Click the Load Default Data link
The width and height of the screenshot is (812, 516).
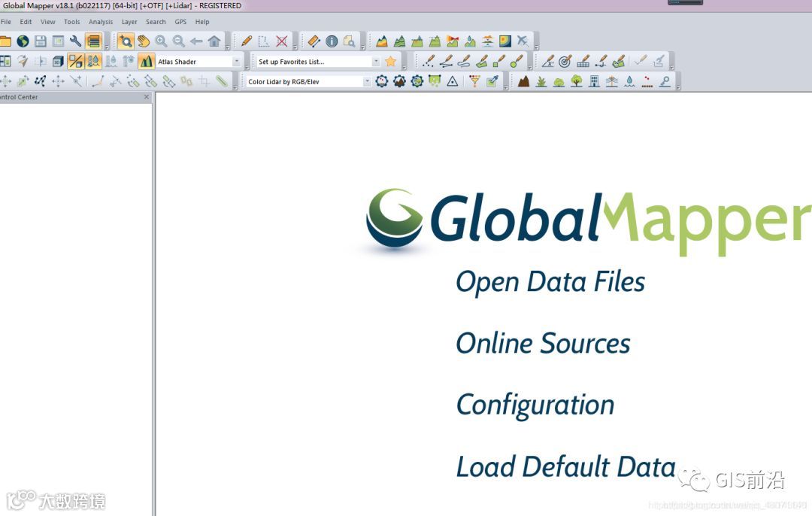(565, 466)
